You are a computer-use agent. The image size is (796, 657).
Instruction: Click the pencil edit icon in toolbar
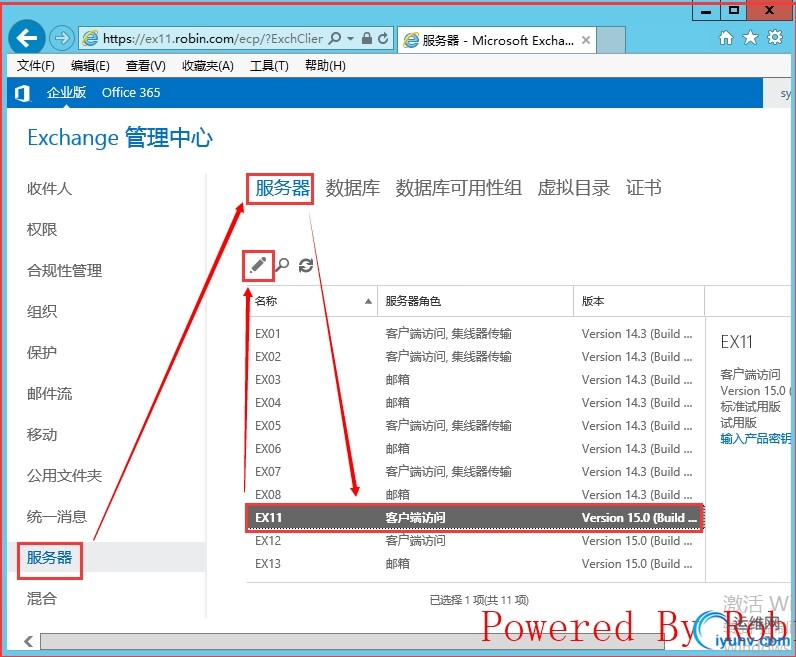[x=258, y=265]
